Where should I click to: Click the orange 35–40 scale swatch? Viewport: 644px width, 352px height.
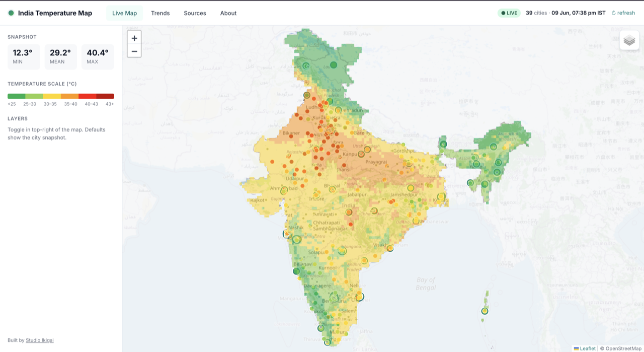pyautogui.click(x=69, y=96)
